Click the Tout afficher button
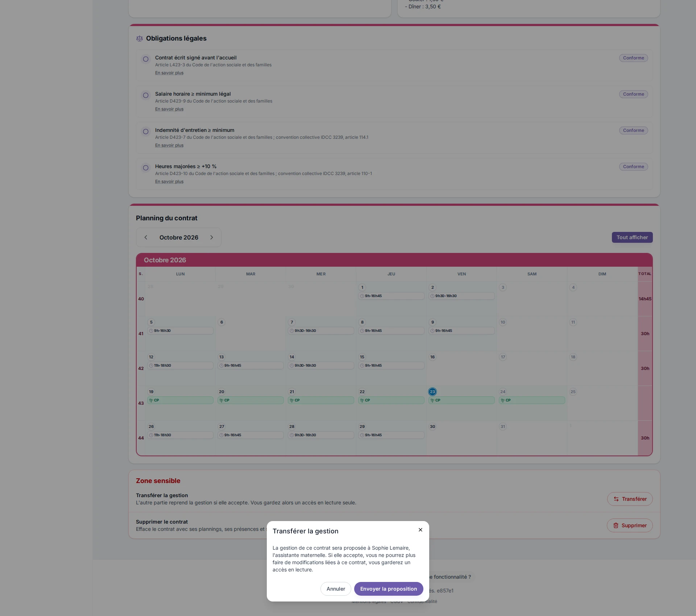The height and width of the screenshot is (616, 696). 632,237
